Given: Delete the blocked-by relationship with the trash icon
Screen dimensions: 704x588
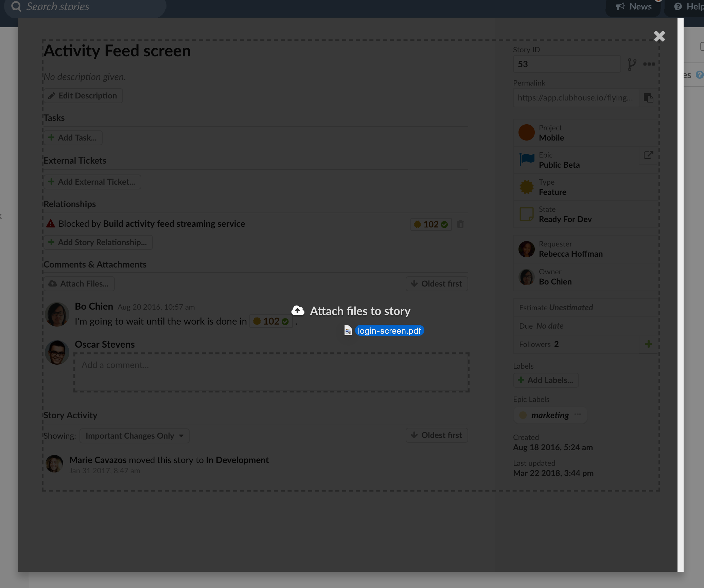Looking at the screenshot, I should [x=460, y=224].
